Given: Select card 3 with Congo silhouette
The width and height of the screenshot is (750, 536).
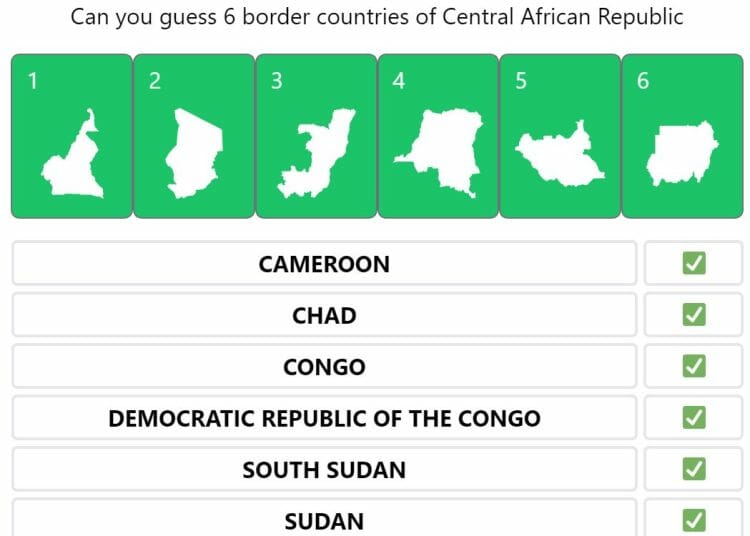Looking at the screenshot, I should pos(316,136).
